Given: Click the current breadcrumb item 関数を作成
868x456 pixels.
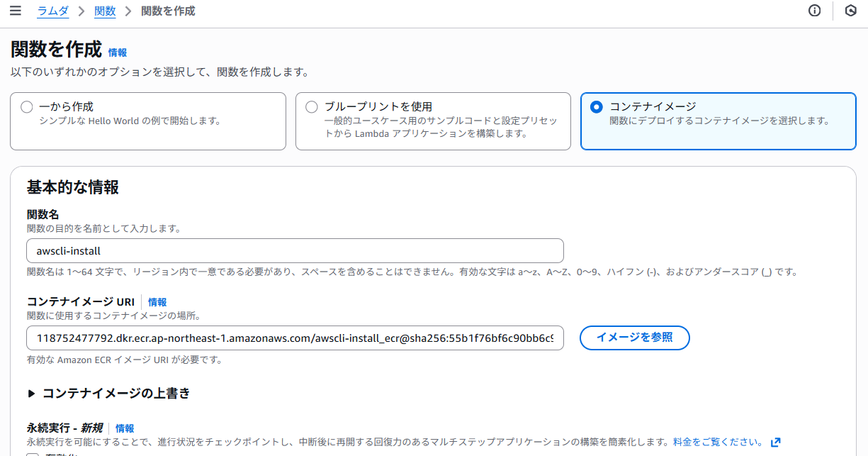Looking at the screenshot, I should point(168,11).
